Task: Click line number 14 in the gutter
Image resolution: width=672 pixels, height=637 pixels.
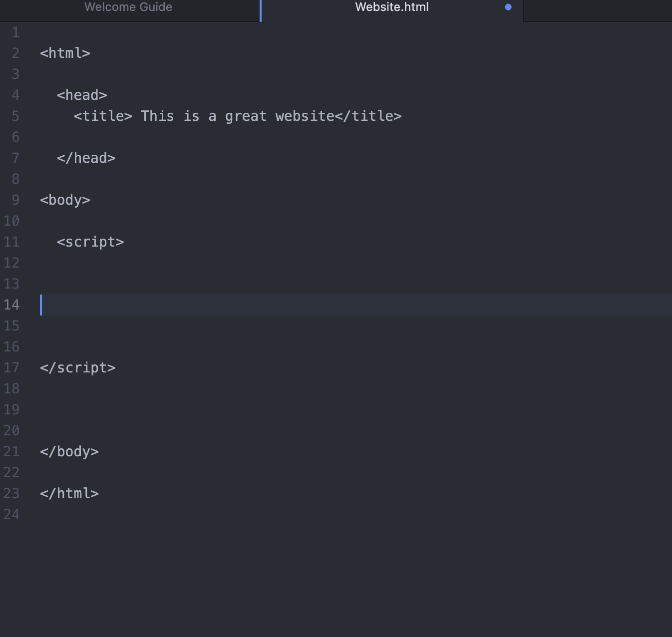Action: (11, 305)
